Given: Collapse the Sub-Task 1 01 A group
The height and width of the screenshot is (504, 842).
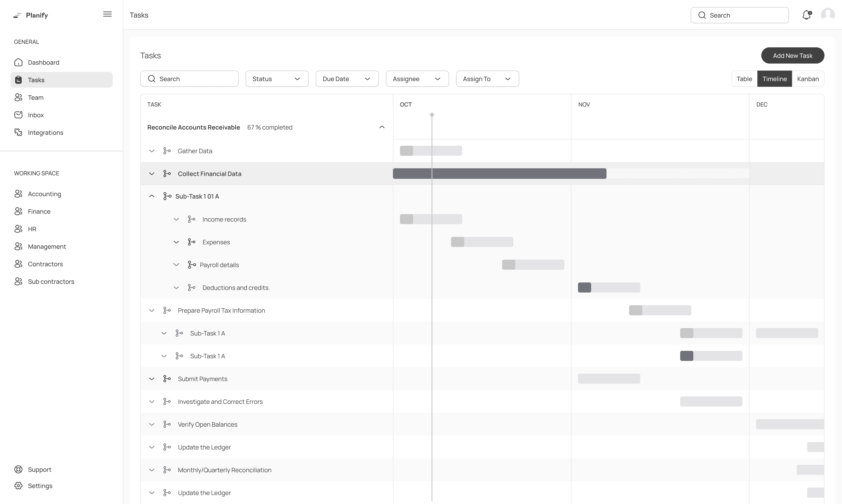Looking at the screenshot, I should [152, 196].
